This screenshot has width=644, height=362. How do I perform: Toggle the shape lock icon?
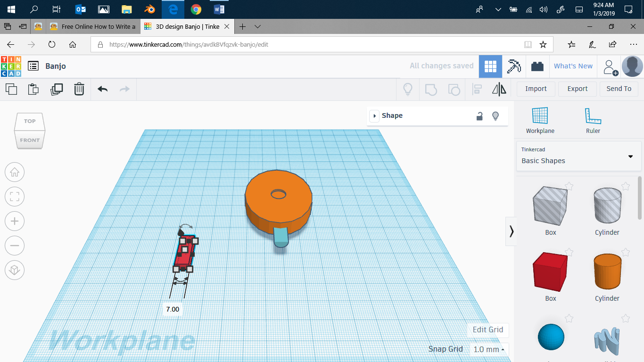(479, 116)
